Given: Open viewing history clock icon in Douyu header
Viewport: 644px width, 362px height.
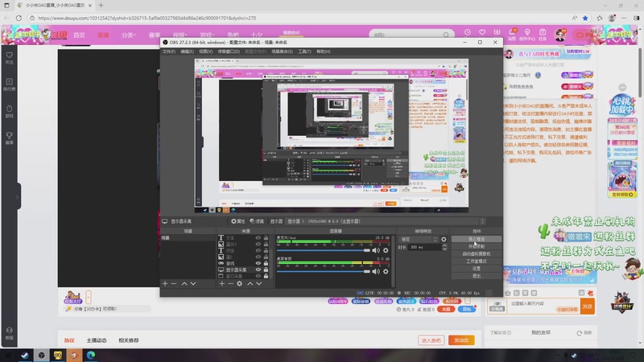Looking at the screenshot, I should 468,32.
